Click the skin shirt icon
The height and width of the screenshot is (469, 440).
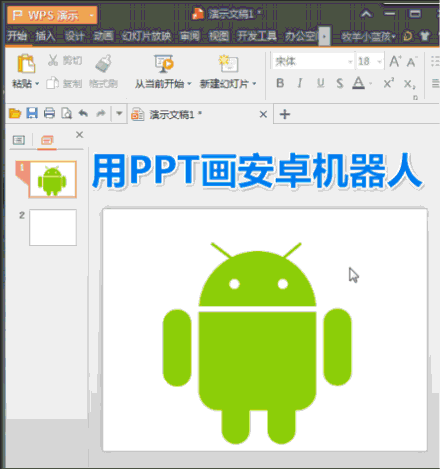tap(425, 36)
